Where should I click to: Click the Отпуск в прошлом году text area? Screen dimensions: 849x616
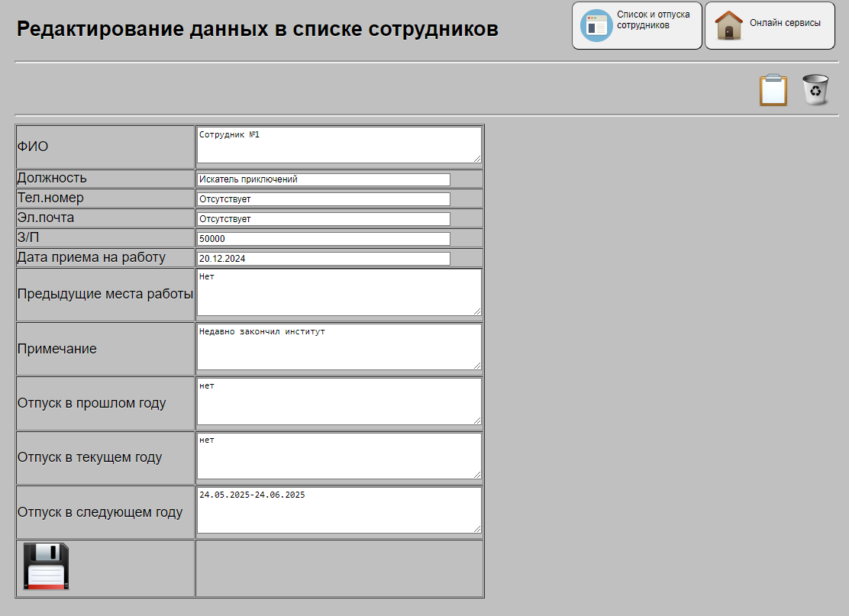[x=338, y=402]
